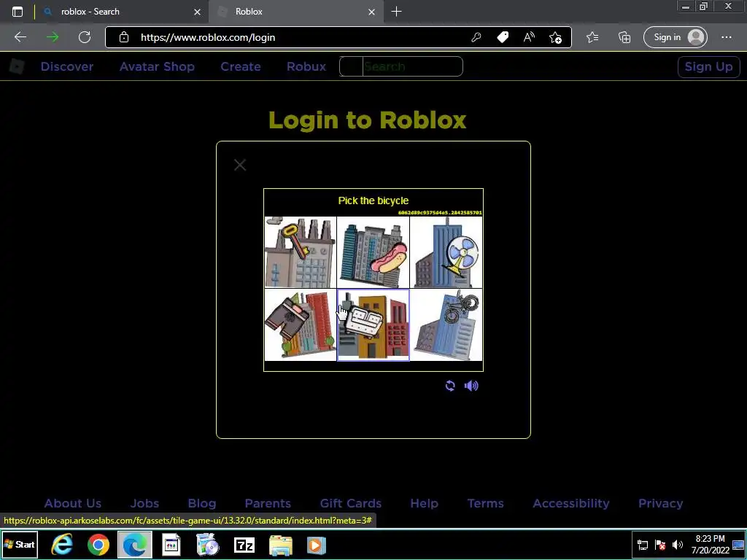Image resolution: width=747 pixels, height=560 pixels.
Task: Open the Robux page
Action: pos(306,66)
